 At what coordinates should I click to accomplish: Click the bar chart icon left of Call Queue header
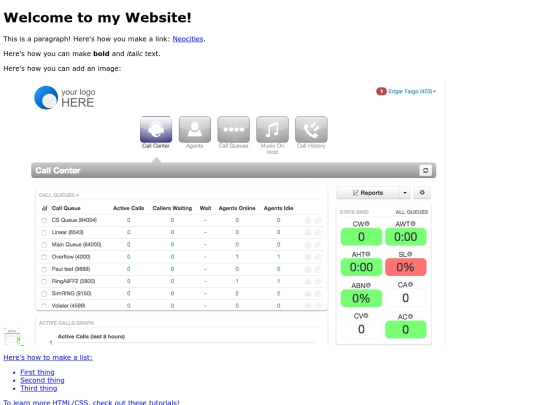click(44, 208)
